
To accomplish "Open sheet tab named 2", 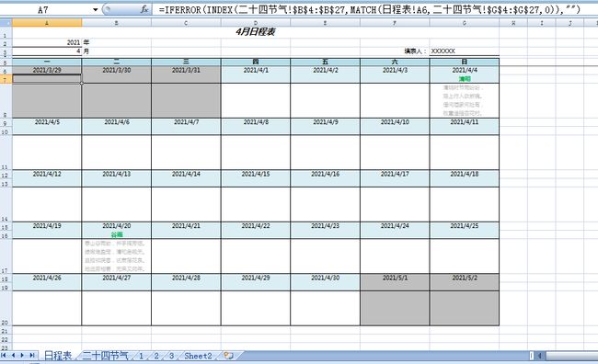I will point(156,356).
